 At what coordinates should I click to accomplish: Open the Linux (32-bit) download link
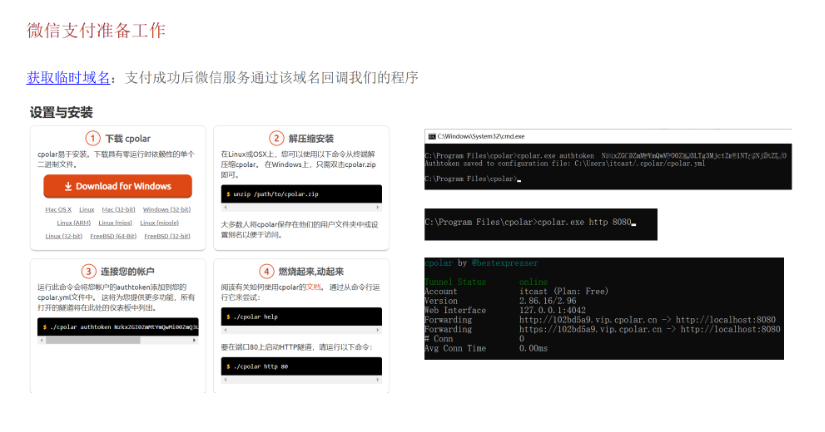(x=64, y=236)
